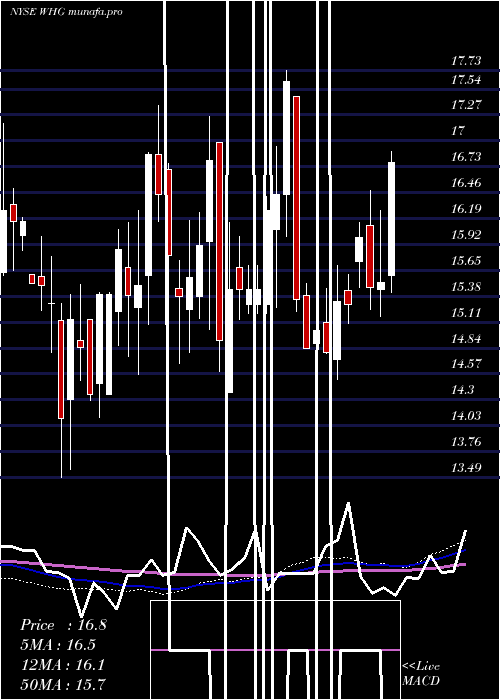
Task: Click the 16.46 price axis label
Action: click(466, 183)
